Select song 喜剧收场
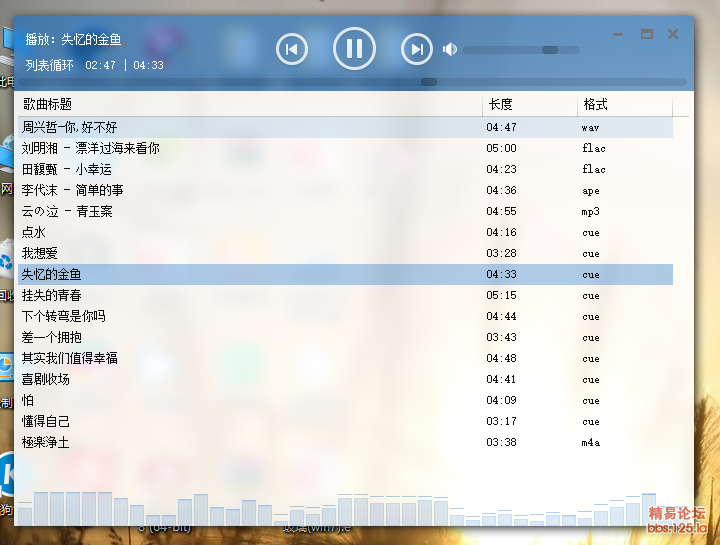720x545 pixels. pos(345,379)
